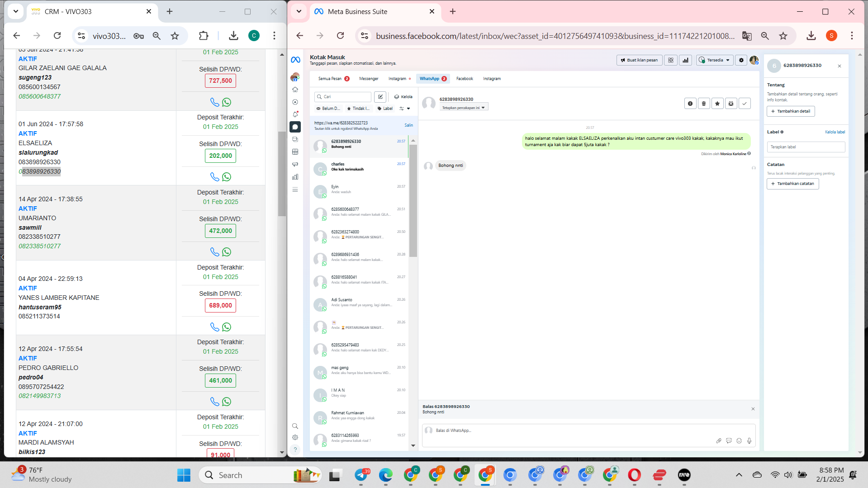
Task: Open the Planner table icon in Meta sidebar
Action: [x=295, y=152]
